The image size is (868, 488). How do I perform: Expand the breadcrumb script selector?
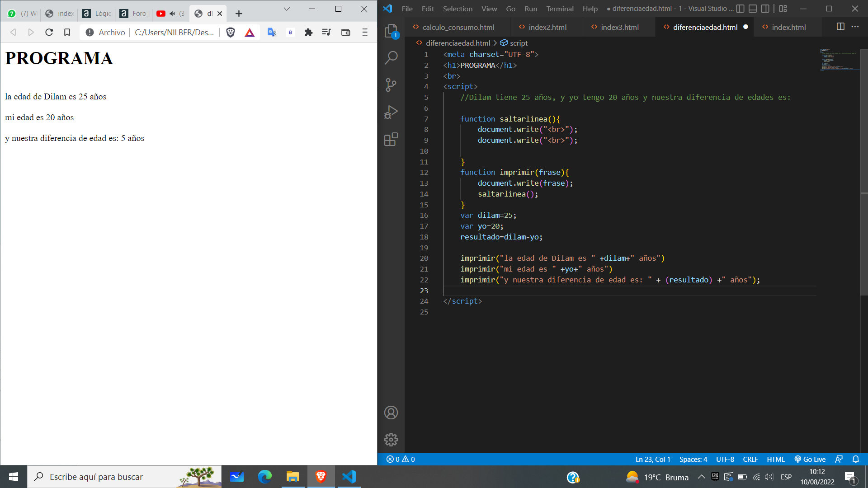click(x=519, y=43)
